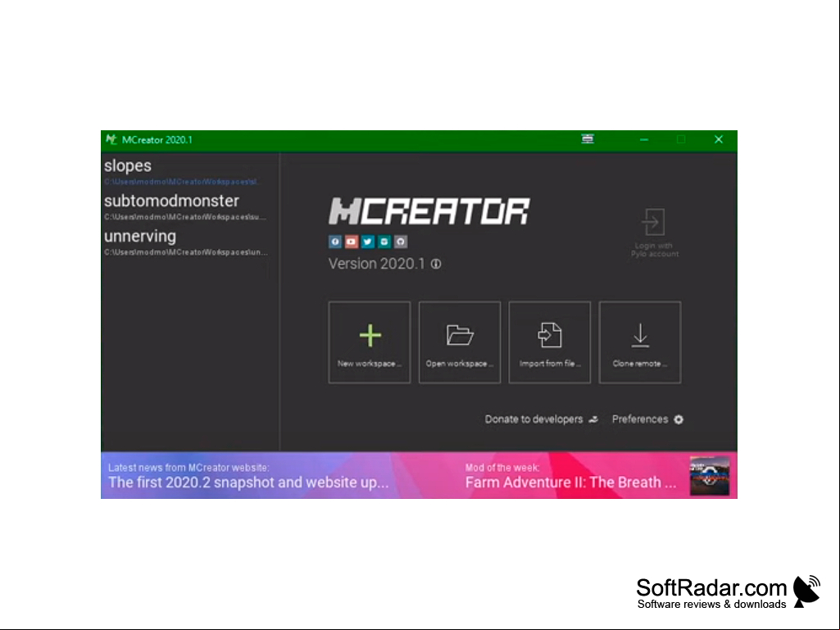Click the Clone remote button

(640, 342)
